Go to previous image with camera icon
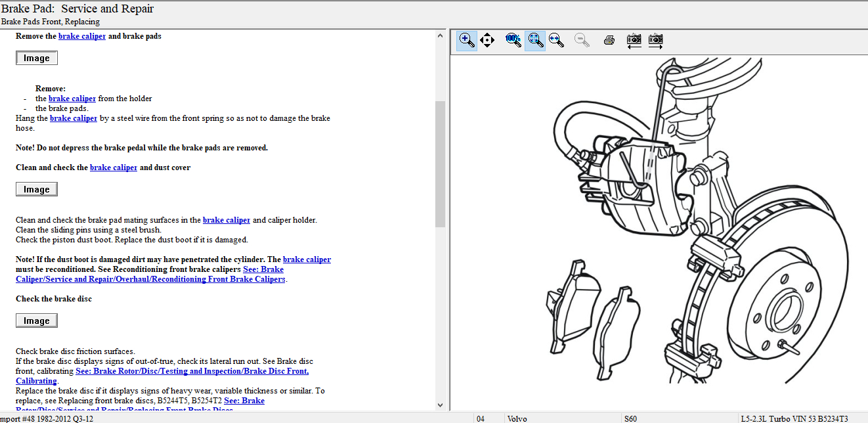 [634, 41]
